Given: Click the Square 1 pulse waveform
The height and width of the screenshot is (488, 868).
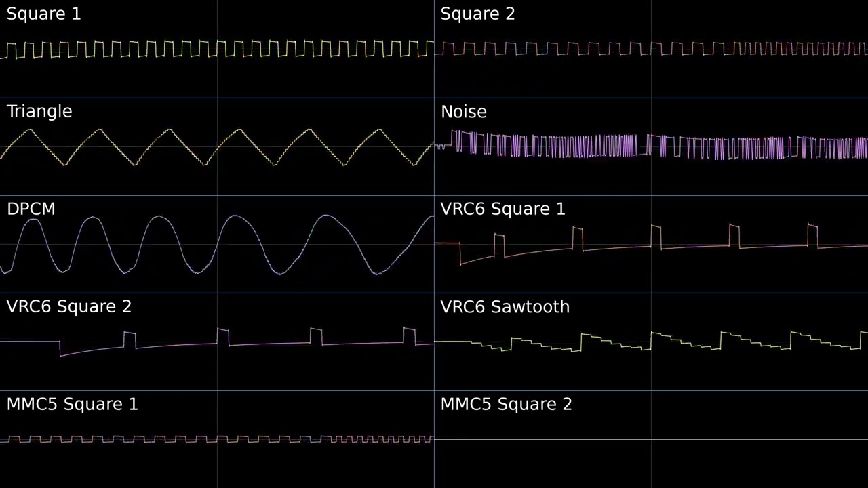Looking at the screenshot, I should point(217,49).
